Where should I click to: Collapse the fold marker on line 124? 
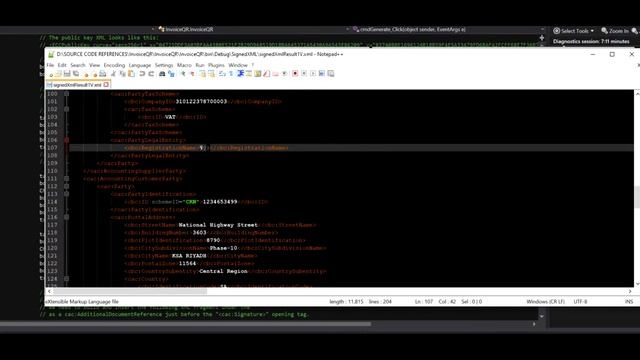[67, 279]
